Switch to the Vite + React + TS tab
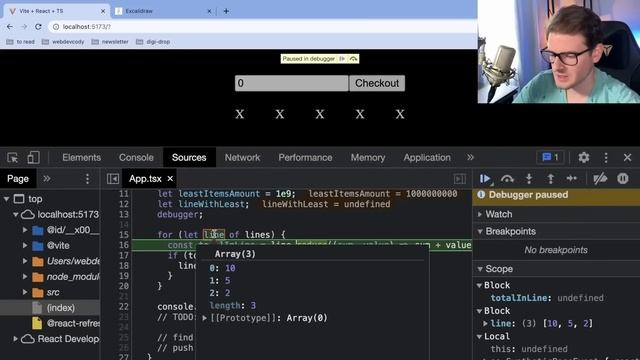Image resolution: width=640 pixels, height=360 pixels. [57, 11]
